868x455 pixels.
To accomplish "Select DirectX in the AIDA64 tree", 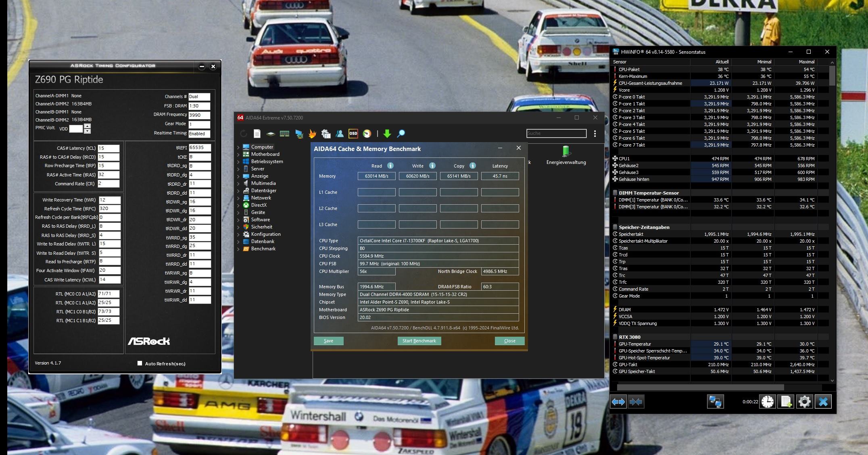I will (x=259, y=205).
